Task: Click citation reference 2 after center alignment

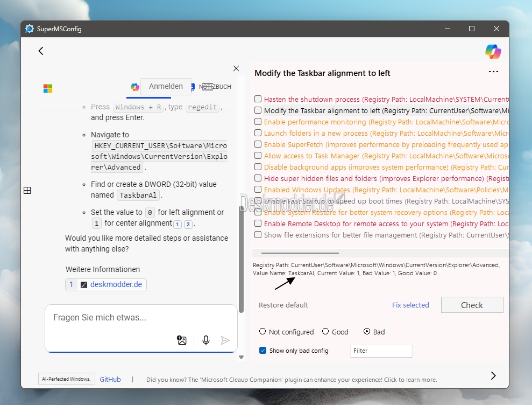Action: 188,224
